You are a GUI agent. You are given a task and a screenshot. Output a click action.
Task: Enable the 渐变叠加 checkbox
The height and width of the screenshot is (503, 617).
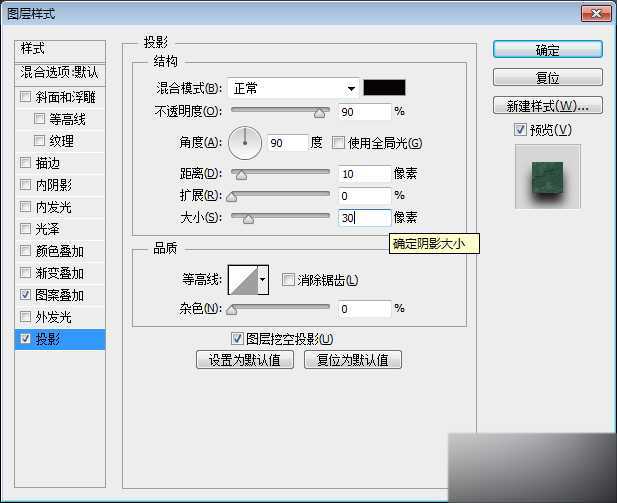pyautogui.click(x=25, y=273)
